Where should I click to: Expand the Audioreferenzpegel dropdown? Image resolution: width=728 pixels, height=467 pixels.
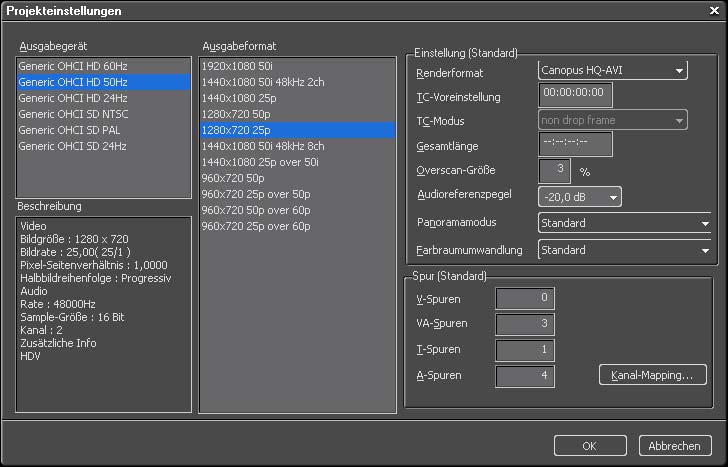tap(579, 197)
